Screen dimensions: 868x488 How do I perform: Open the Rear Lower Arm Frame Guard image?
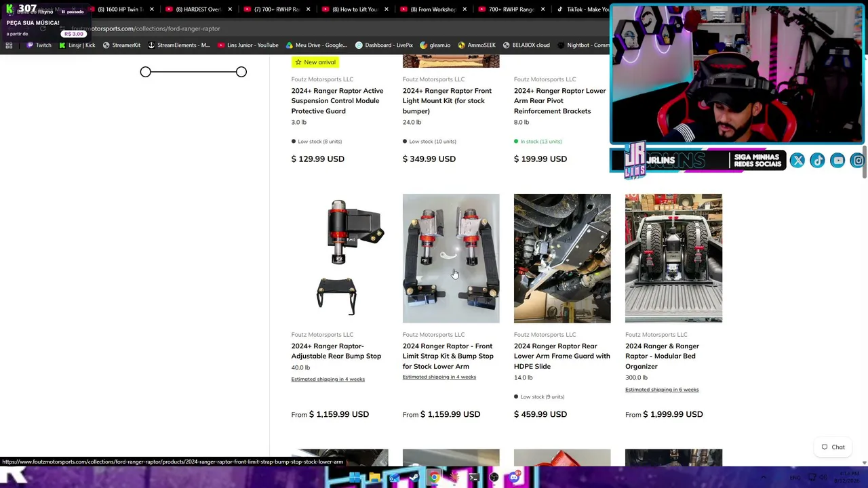(562, 258)
